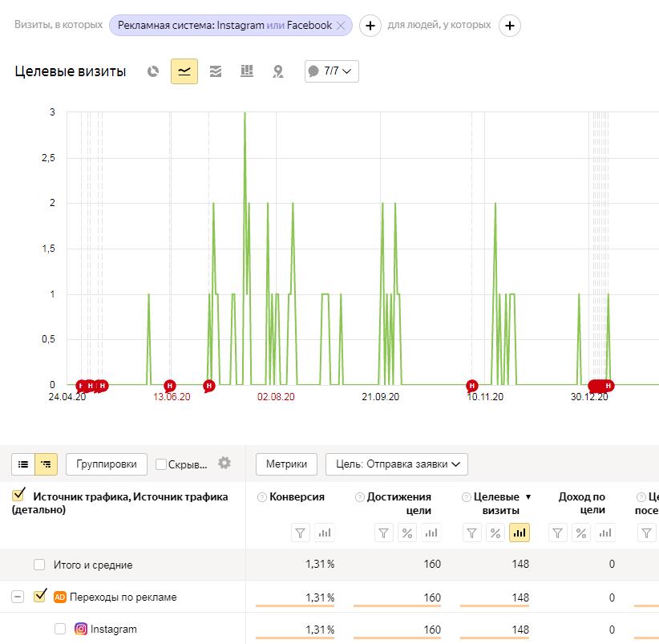Select the line chart view icon
Screen dimensions: 659x644
(x=184, y=71)
